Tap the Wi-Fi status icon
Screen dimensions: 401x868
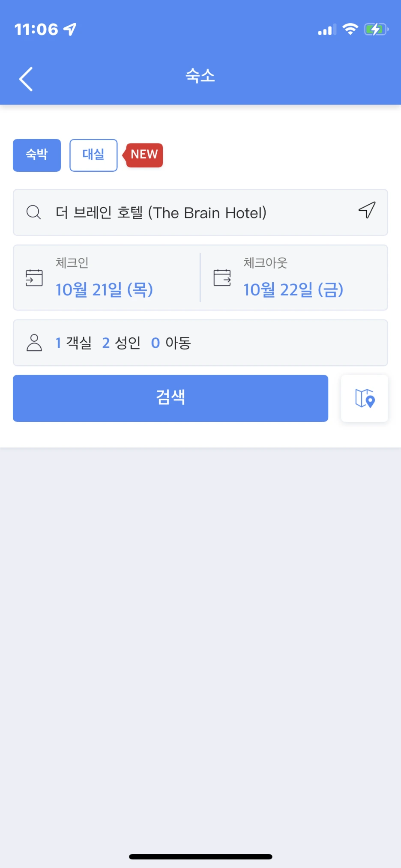(x=350, y=29)
